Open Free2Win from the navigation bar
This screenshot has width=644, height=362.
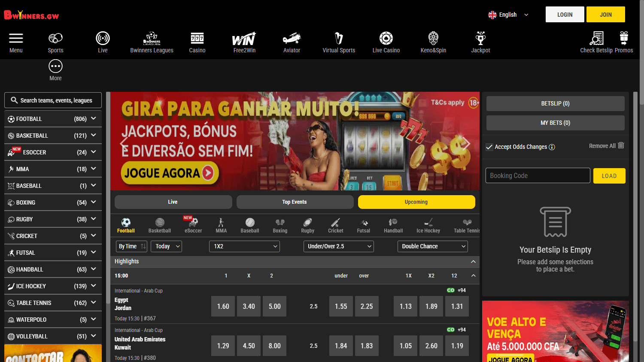[244, 42]
